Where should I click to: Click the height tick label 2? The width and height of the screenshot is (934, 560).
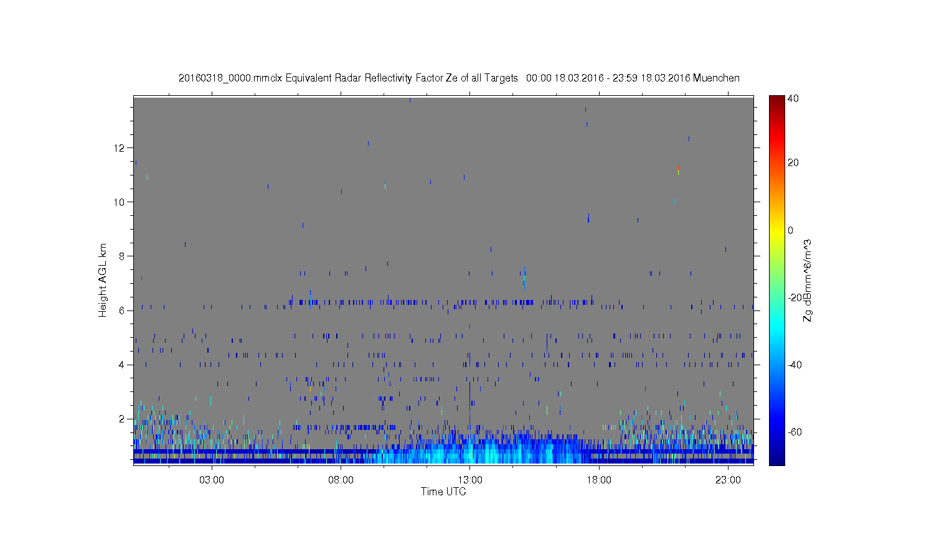click(x=123, y=419)
